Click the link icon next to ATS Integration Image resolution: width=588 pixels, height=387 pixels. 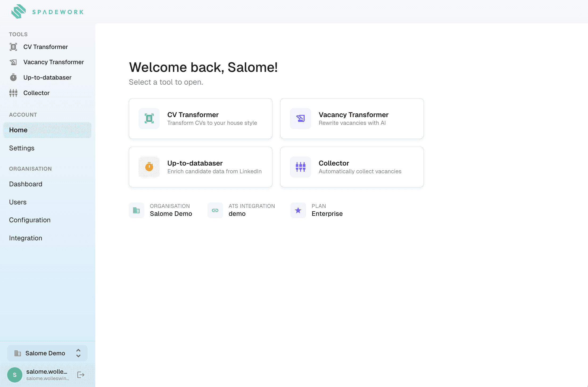click(x=215, y=210)
